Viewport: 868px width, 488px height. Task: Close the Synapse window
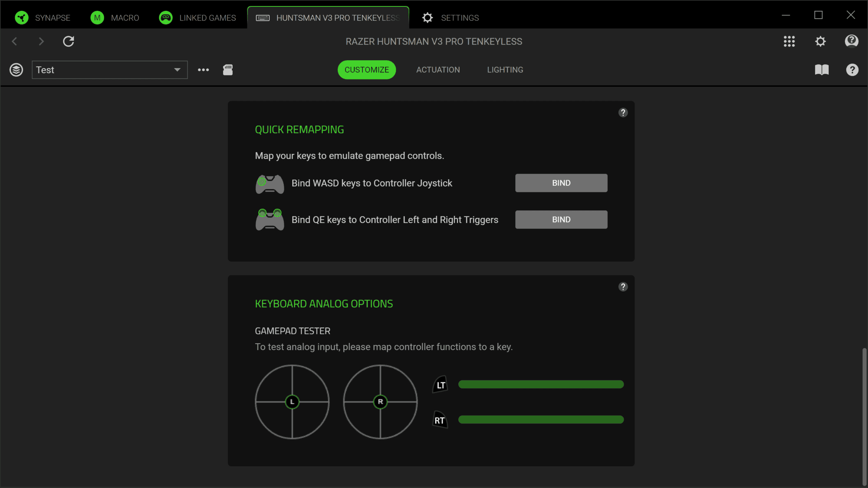851,15
